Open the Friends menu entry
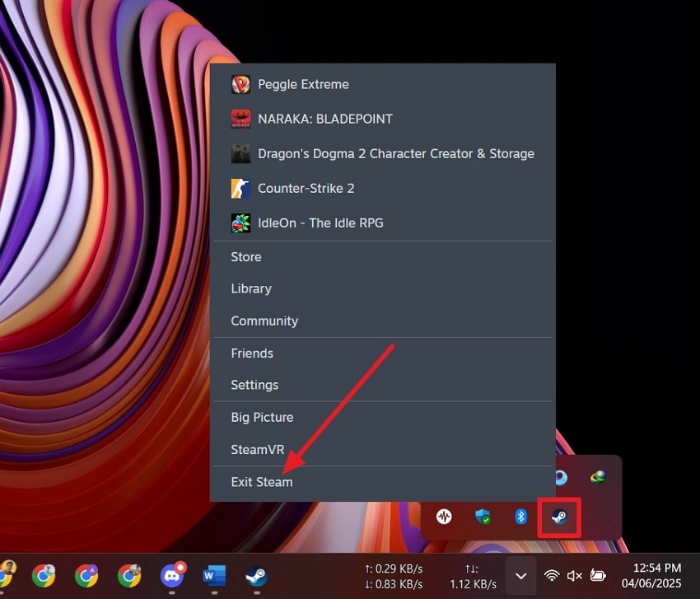The width and height of the screenshot is (700, 599). [383, 353]
